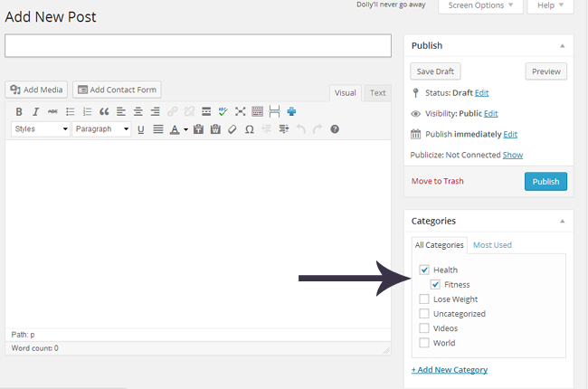Image resolution: width=588 pixels, height=389 pixels.
Task: Click the Preview button
Action: point(546,71)
